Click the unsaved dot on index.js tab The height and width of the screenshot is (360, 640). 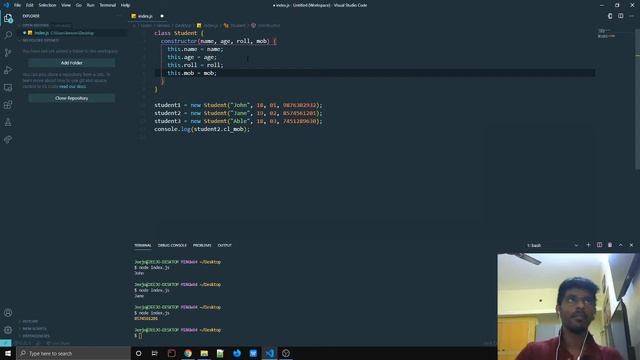point(162,16)
